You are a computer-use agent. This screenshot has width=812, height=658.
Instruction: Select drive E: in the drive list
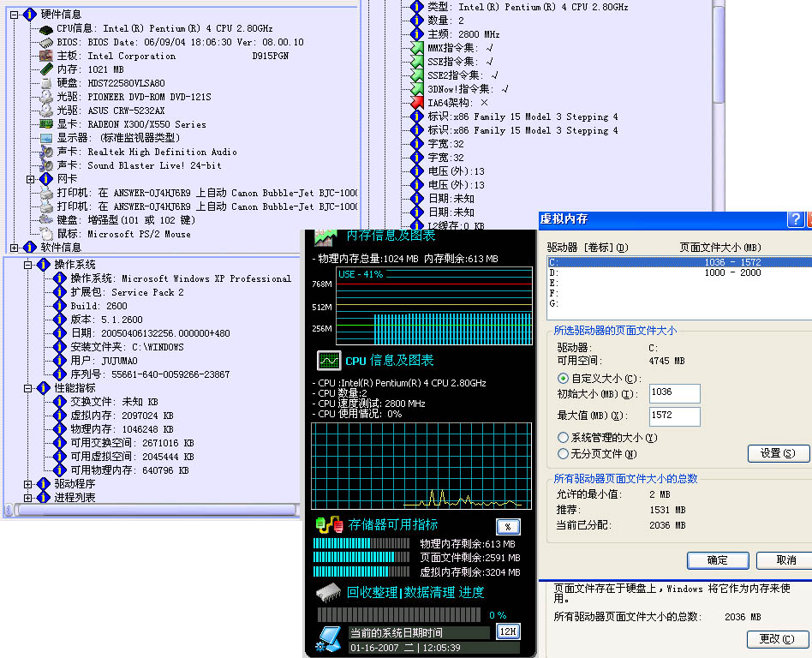(x=680, y=283)
